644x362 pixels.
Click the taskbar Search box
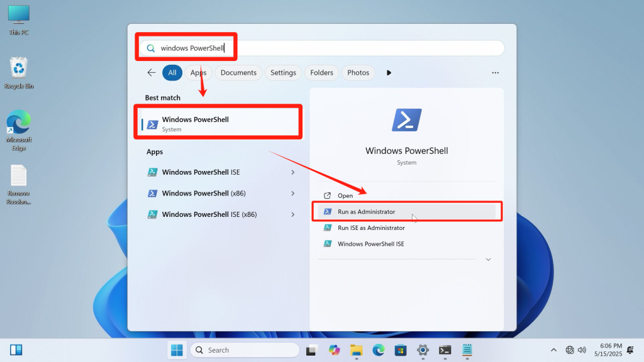(x=245, y=350)
